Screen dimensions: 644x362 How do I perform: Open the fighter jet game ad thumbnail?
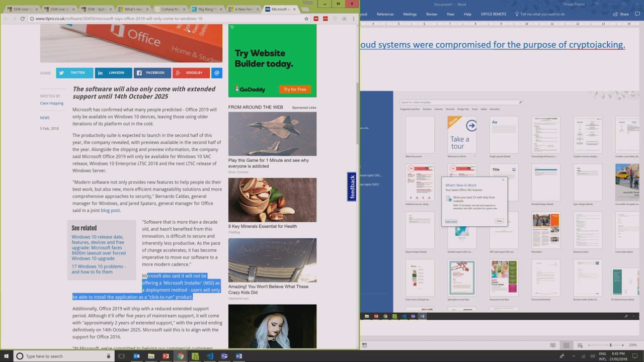272,134
